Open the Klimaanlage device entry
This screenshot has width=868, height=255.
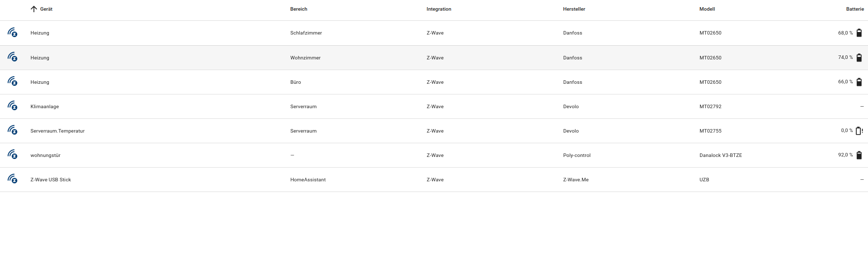(x=45, y=107)
